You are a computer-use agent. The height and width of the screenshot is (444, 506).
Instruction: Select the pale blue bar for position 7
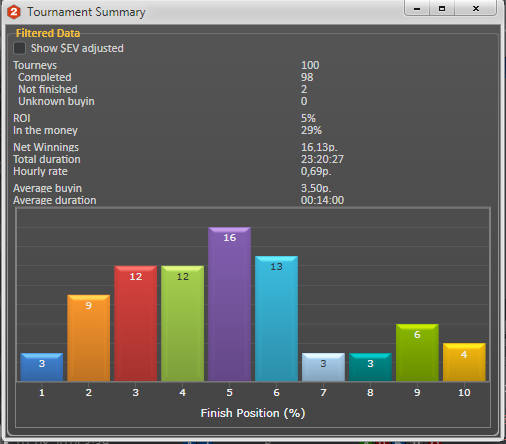323,367
